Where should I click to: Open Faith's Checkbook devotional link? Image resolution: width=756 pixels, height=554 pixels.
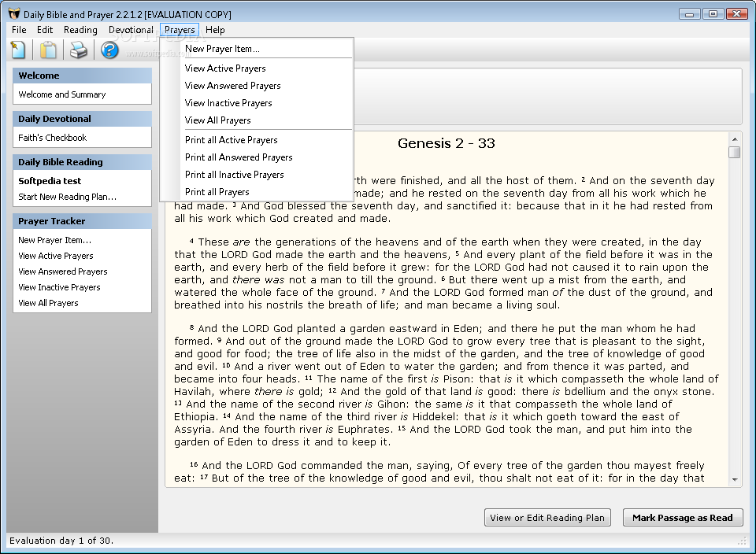pyautogui.click(x=53, y=138)
